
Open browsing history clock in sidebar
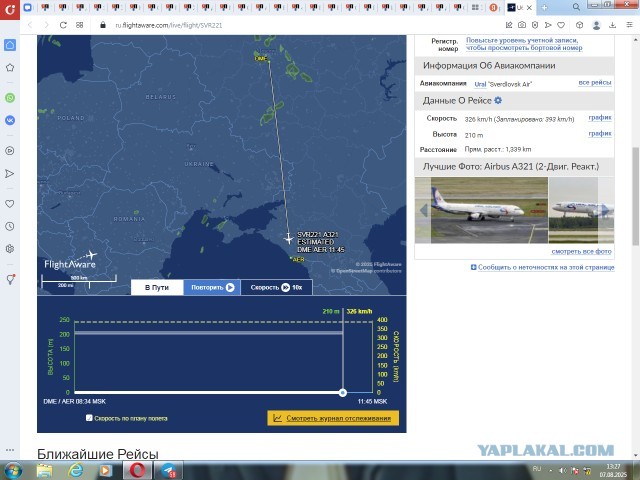pyautogui.click(x=10, y=226)
